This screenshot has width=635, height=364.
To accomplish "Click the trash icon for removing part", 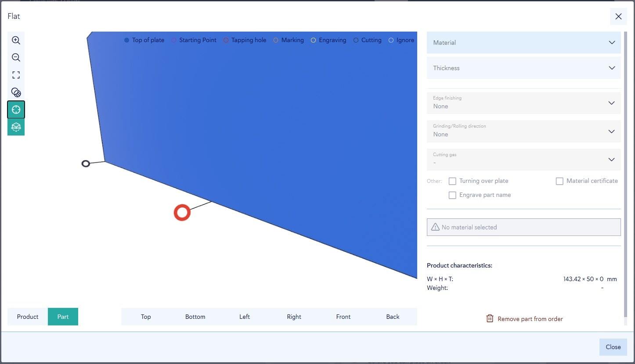I will [x=490, y=319].
